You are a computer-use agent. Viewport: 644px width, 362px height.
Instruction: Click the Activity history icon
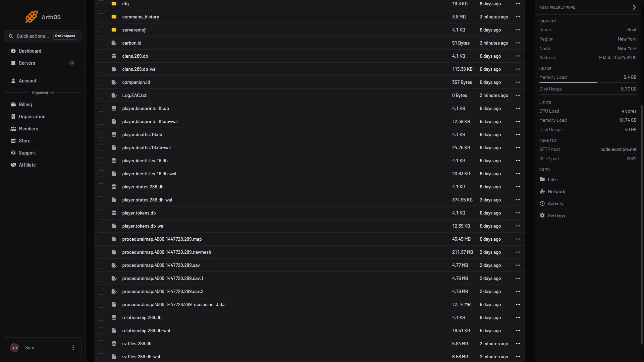pos(542,203)
